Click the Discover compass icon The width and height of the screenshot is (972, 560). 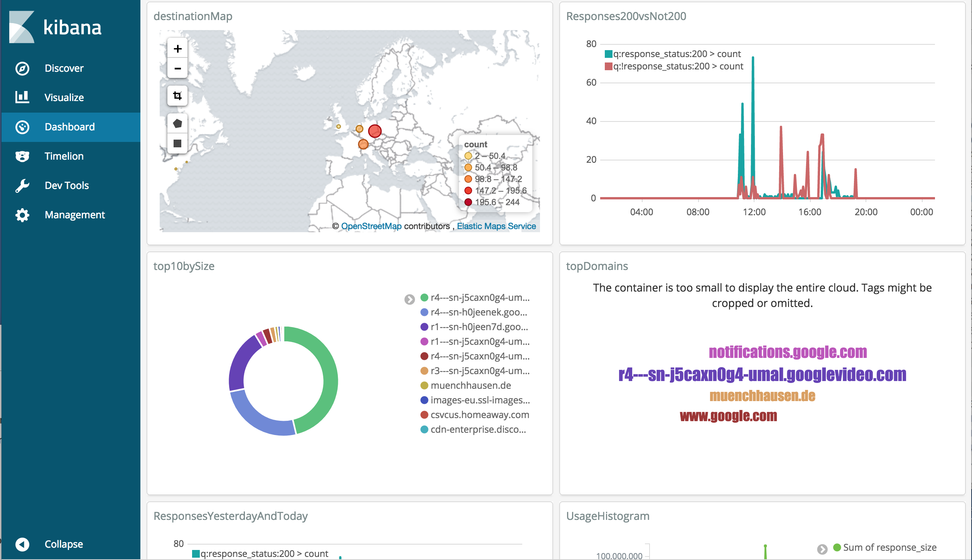[x=22, y=68]
